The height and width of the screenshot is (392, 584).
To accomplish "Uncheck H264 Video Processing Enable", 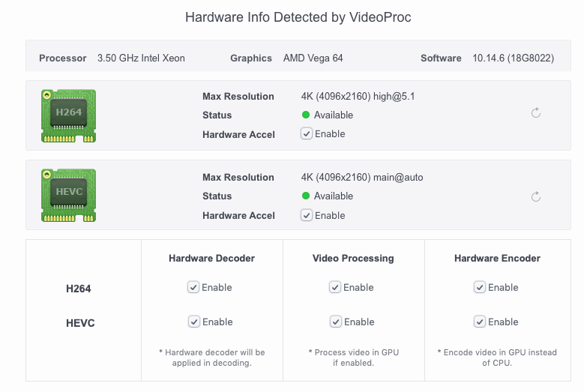I will coord(335,287).
